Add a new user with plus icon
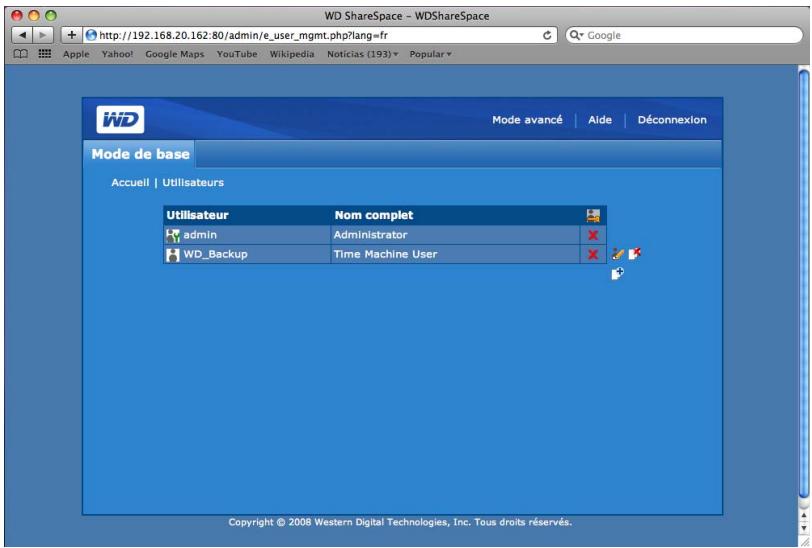Screen dimensions: 812x548 617,273
